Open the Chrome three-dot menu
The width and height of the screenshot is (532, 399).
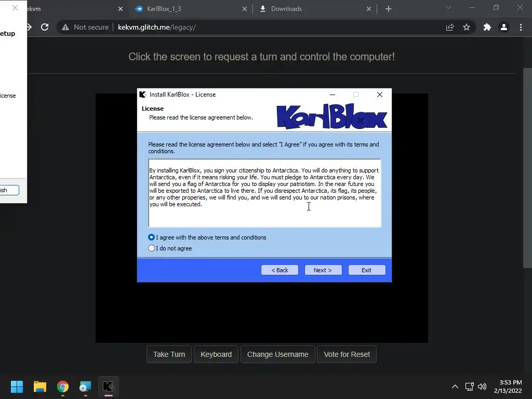(x=521, y=27)
